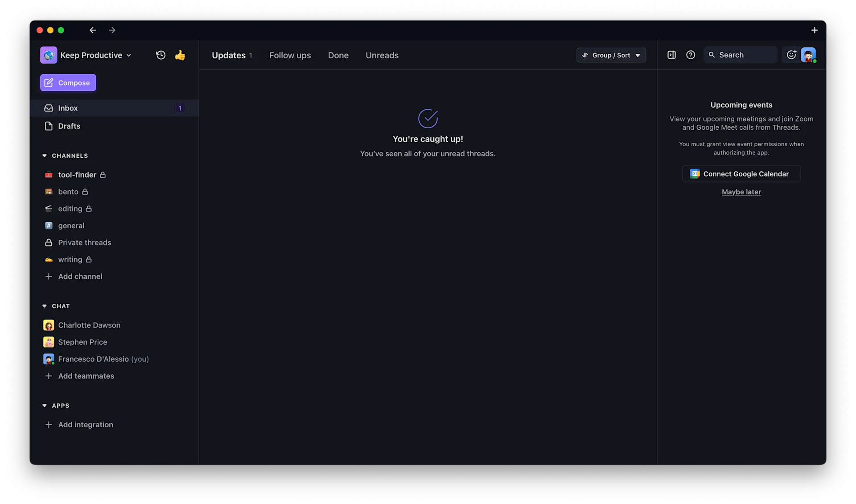Focus the Search field

click(740, 55)
